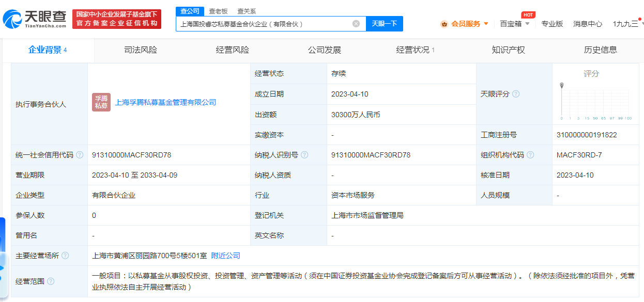The height and width of the screenshot is (302, 644).
Task: Open the 经营风险 tab
Action: pos(233,50)
